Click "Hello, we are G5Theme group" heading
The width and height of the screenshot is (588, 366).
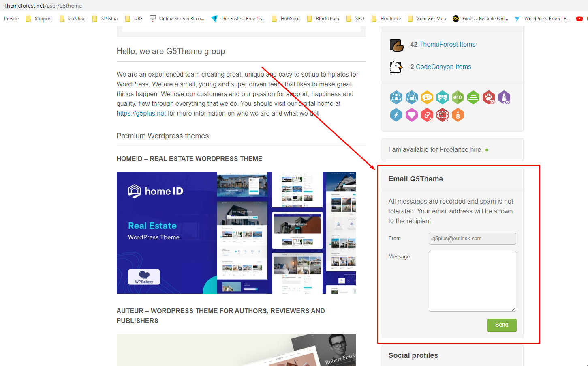[171, 51]
